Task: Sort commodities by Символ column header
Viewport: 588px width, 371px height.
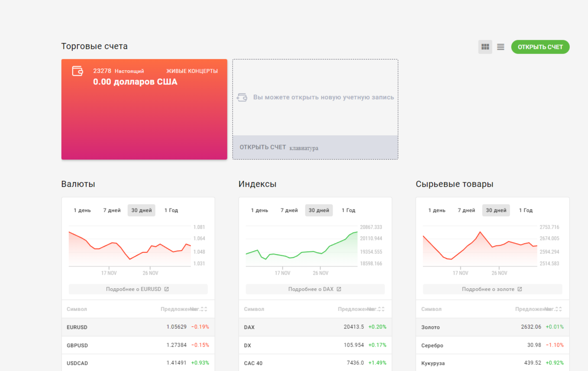Action: pyautogui.click(x=431, y=309)
